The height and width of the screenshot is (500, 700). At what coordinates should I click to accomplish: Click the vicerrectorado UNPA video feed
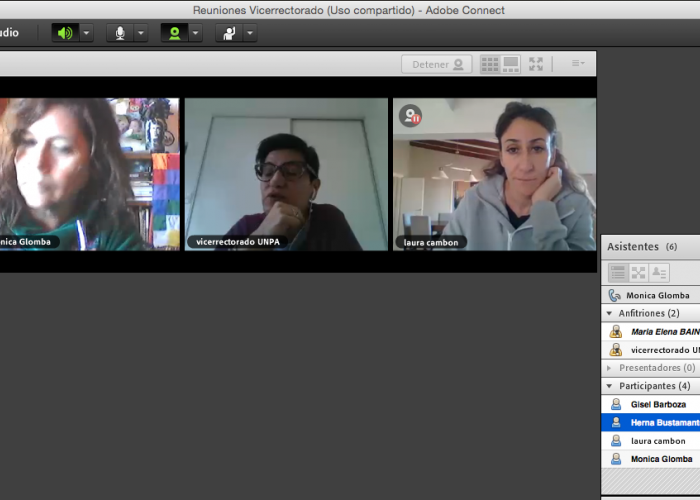[286, 173]
